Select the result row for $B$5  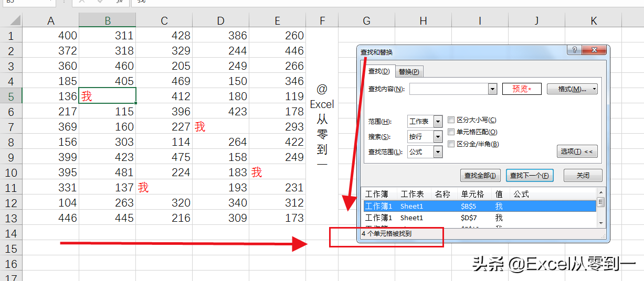coord(480,206)
